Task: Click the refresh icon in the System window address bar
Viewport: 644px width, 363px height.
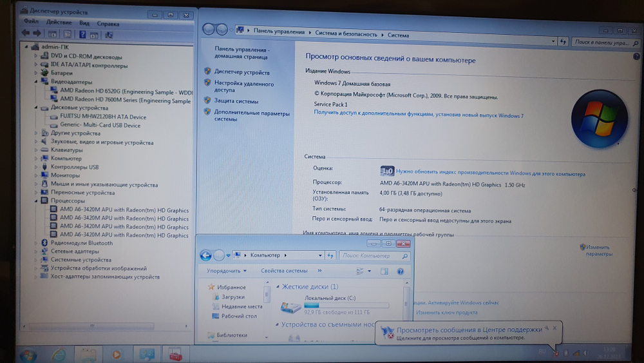Action: tap(563, 41)
